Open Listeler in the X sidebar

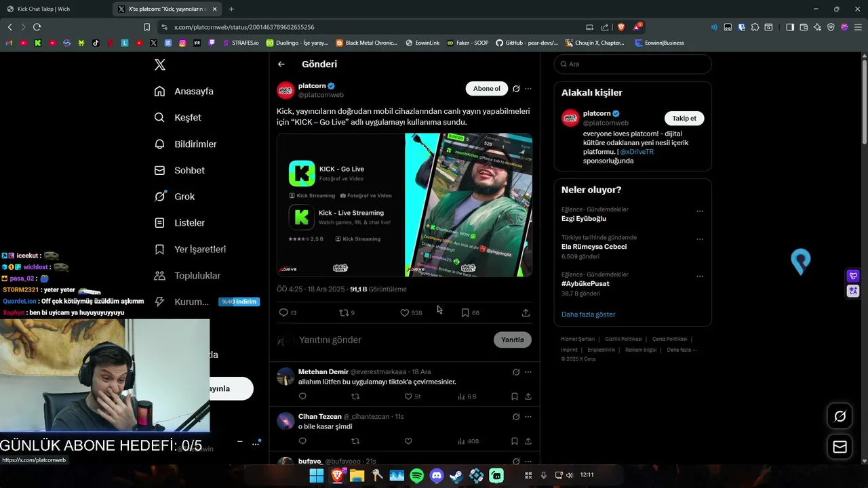click(179, 222)
